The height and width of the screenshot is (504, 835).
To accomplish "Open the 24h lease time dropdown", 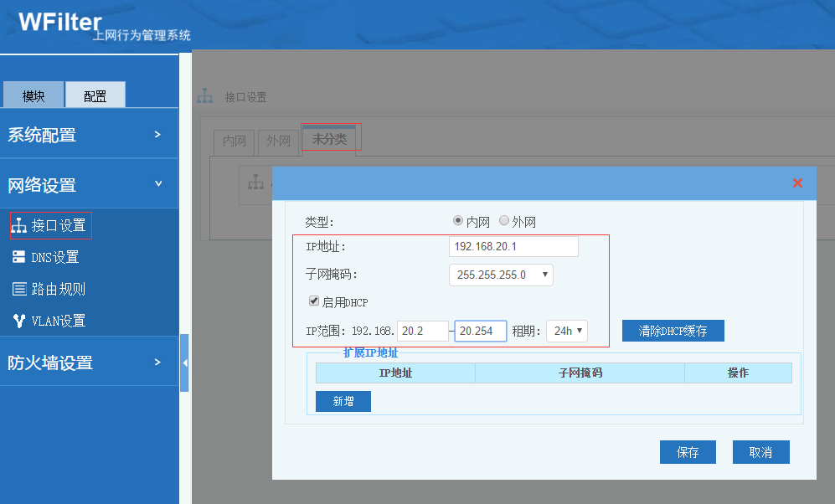I will [567, 331].
